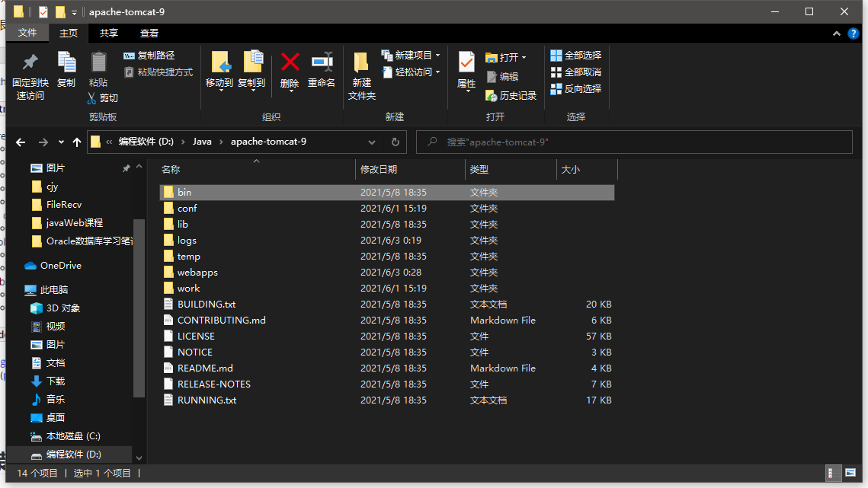
Task: Create a New folder
Action: point(361,76)
